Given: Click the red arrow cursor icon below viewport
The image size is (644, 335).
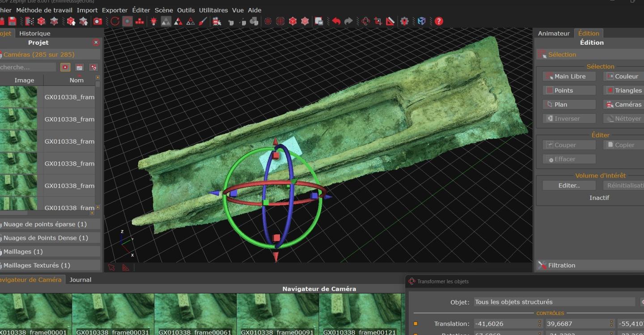Looking at the screenshot, I should 112,267.
